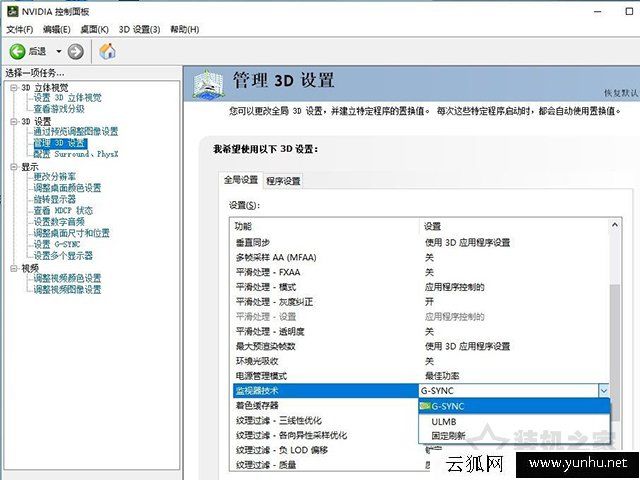Image resolution: width=640 pixels, height=480 pixels.
Task: Click the 恢复默认 link
Action: [621, 93]
